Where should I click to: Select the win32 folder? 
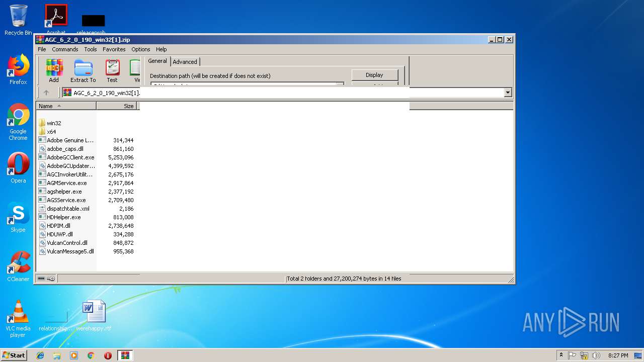(x=54, y=123)
